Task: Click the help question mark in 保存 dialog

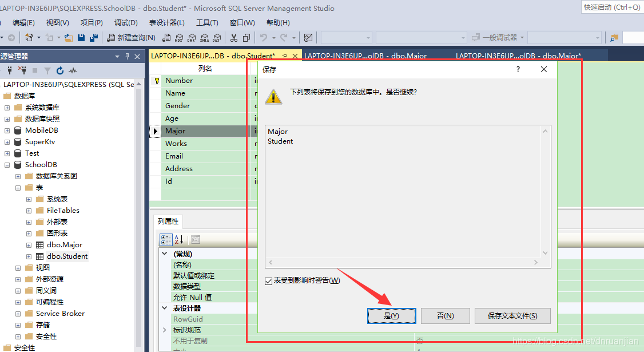Action: 518,69
